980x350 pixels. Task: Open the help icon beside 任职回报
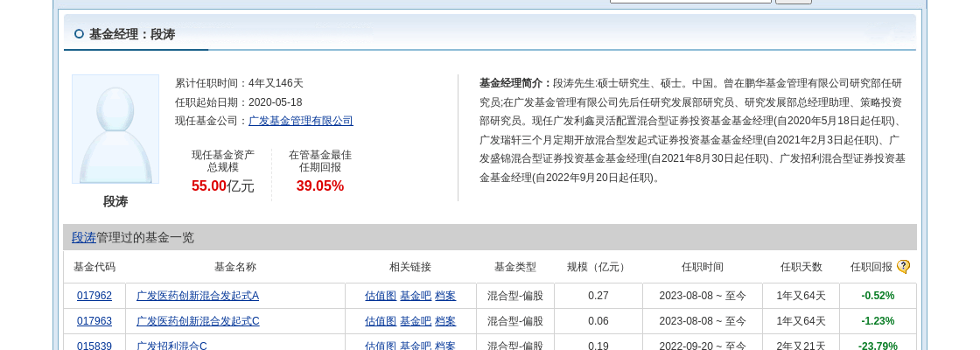[903, 267]
